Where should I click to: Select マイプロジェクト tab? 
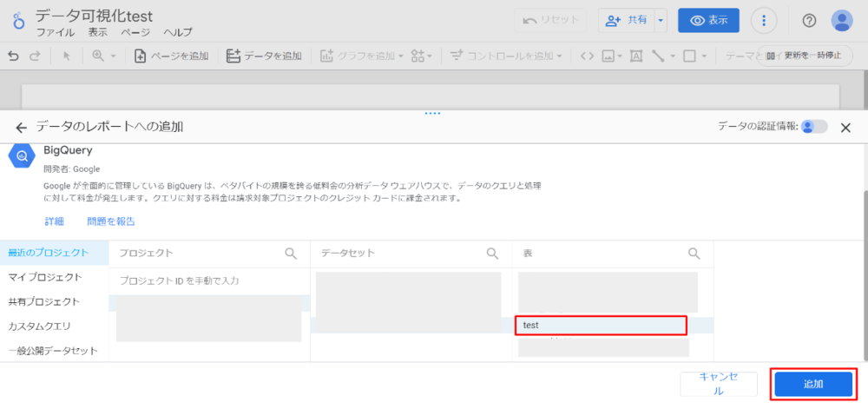54,277
